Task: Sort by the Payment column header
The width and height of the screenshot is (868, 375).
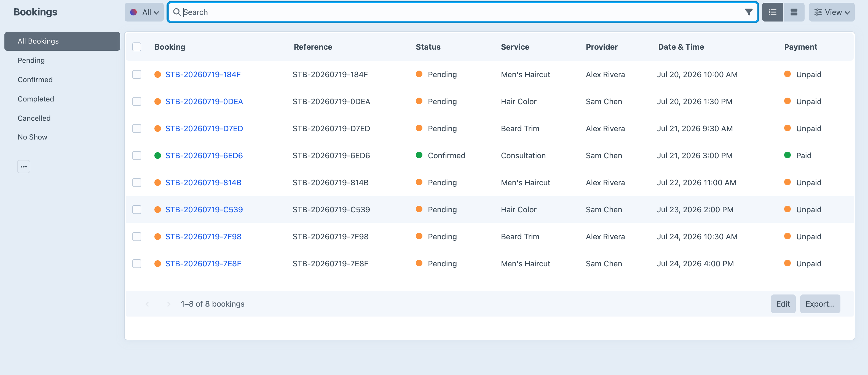Action: [800, 47]
